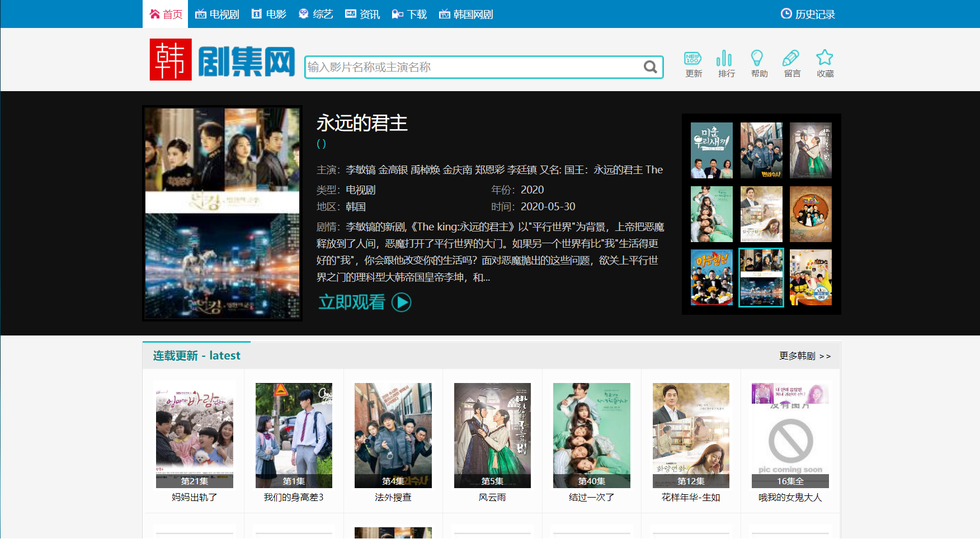Viewport: 980px width, 539px height.
Task: Click the 连载更新 - latest heading
Action: [196, 356]
